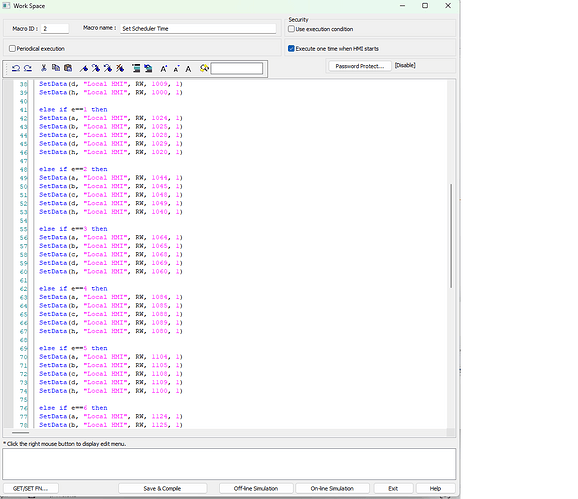Jump to the next bookmark icon

click(x=95, y=68)
